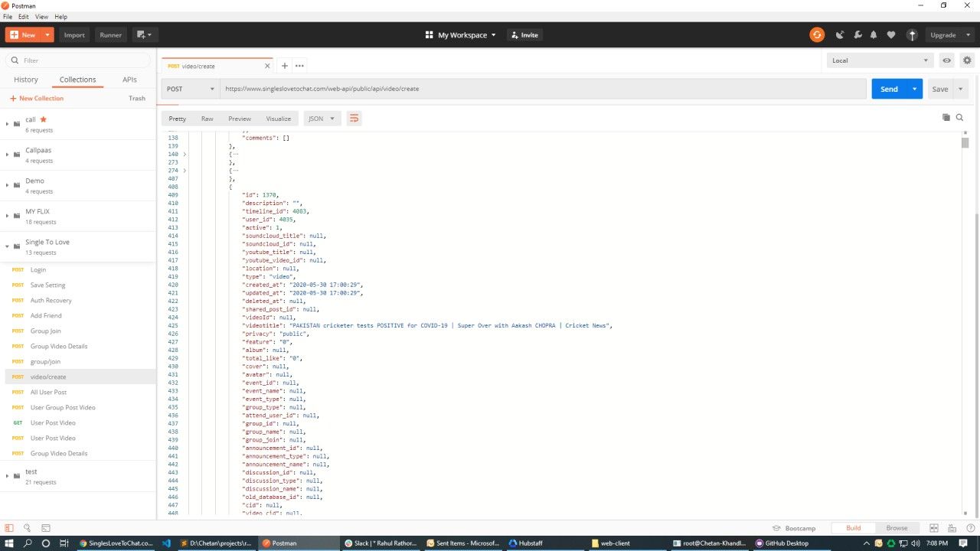Click the Send button
The width and height of the screenshot is (980, 551).
(888, 89)
